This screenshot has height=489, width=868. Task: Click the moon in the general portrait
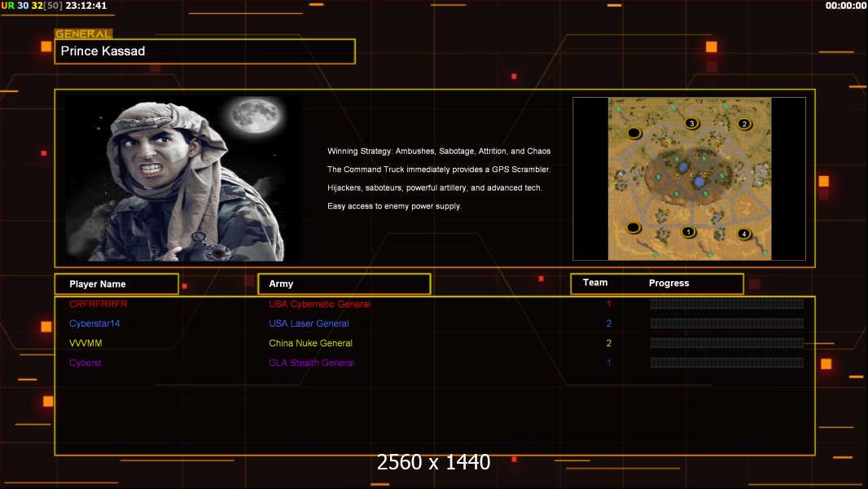click(x=256, y=115)
